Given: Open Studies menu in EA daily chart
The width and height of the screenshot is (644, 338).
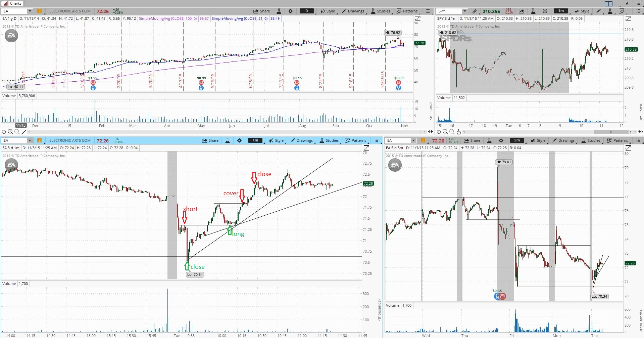Looking at the screenshot, I should point(381,11).
